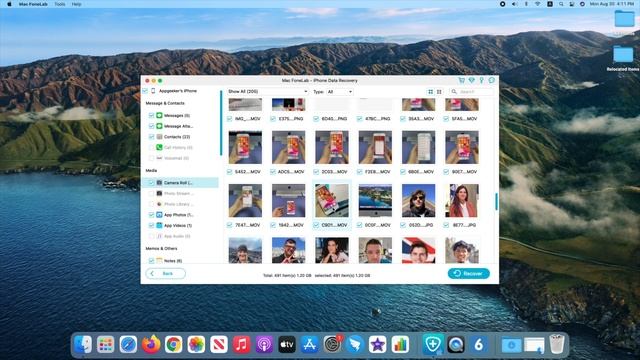
Task: Select the C901...MOV video thumbnail
Action: [x=332, y=200]
